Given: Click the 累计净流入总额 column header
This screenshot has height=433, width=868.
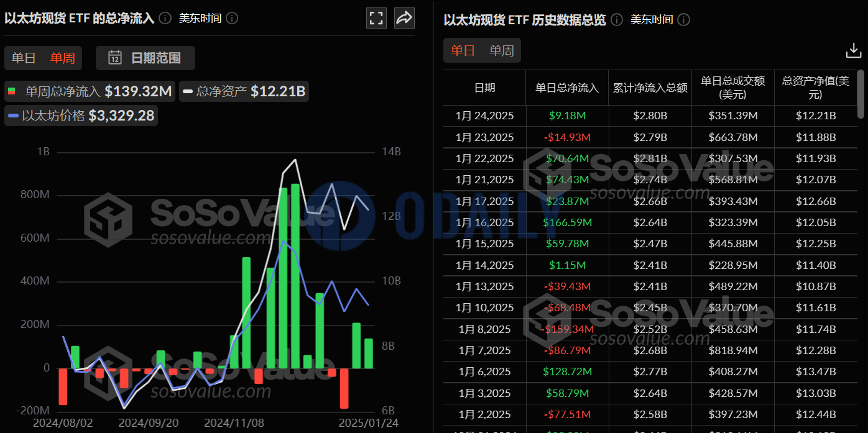Looking at the screenshot, I should pos(650,88).
